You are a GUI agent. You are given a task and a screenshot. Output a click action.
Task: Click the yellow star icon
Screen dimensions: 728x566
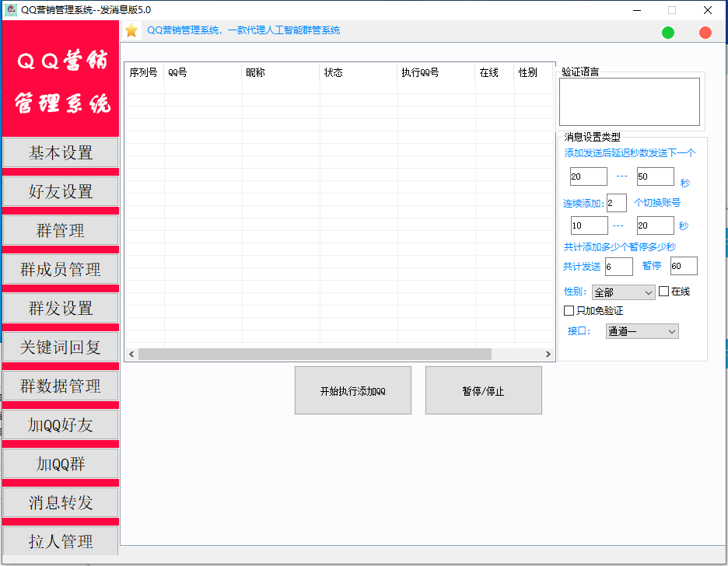pos(131,30)
